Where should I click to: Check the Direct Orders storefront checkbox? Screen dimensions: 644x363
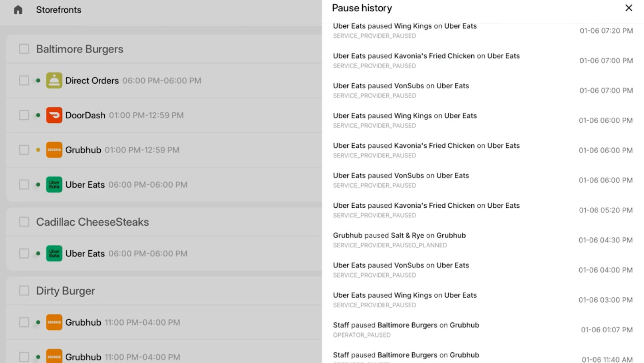pos(24,80)
